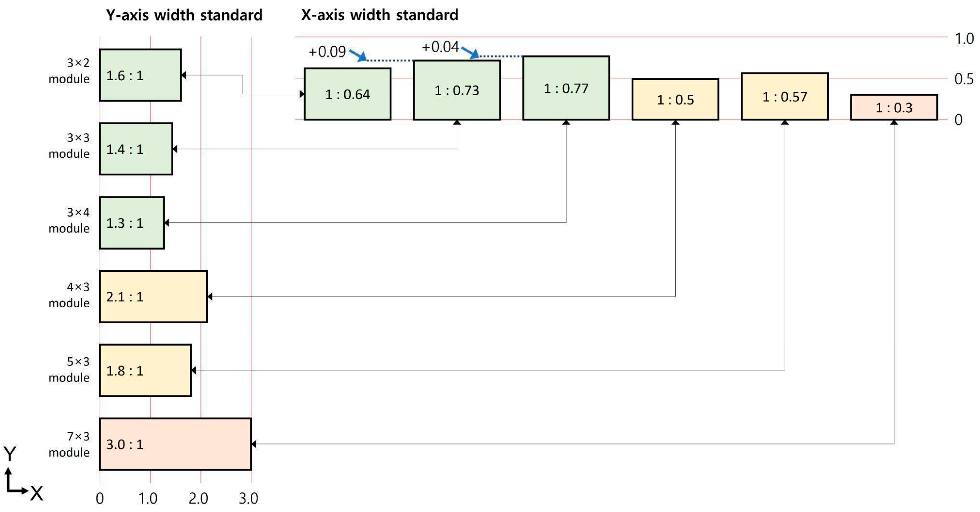Select the yellow 1 : 0.5 box
This screenshot has width=980, height=512.
[x=675, y=99]
